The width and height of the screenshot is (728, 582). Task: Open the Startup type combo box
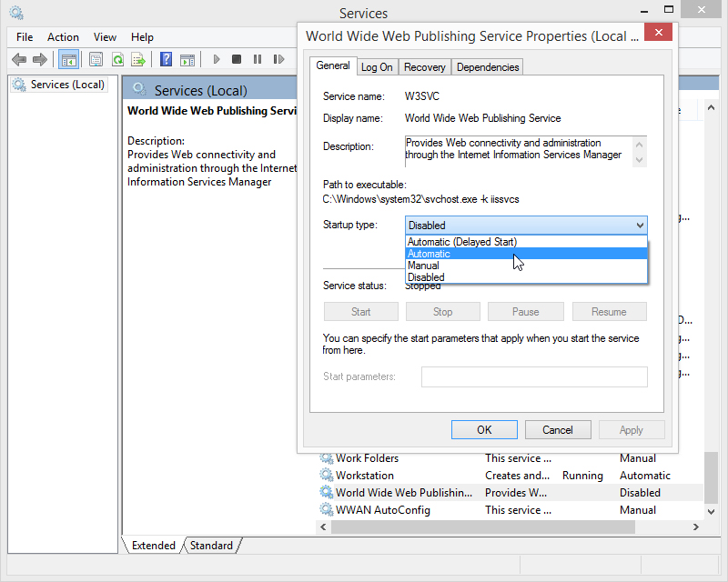(x=526, y=226)
